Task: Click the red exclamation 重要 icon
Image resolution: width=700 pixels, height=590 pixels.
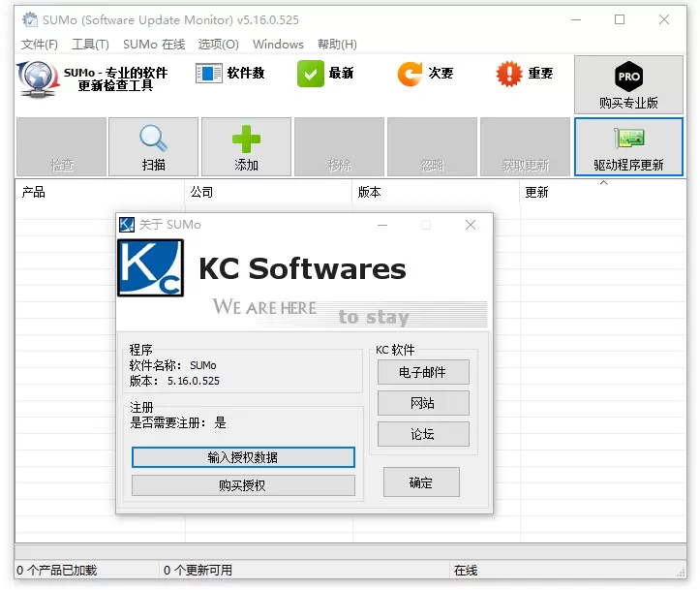Action: click(509, 74)
